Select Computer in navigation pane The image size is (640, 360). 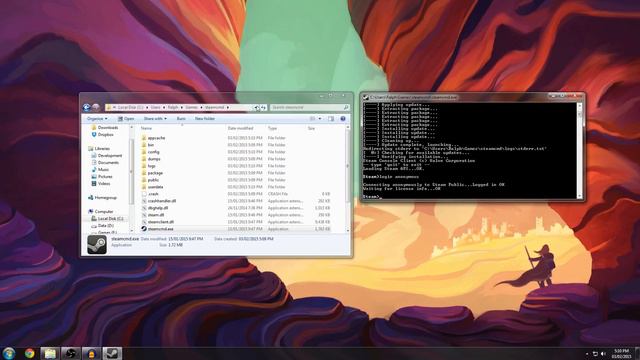[x=100, y=211]
